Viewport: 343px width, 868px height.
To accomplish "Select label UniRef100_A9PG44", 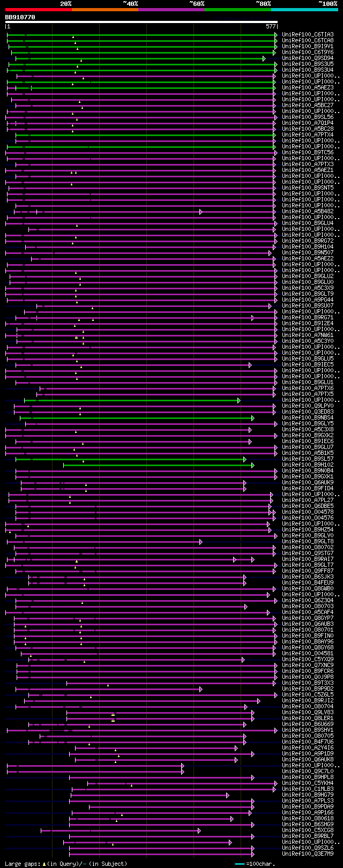I will point(308,300).
